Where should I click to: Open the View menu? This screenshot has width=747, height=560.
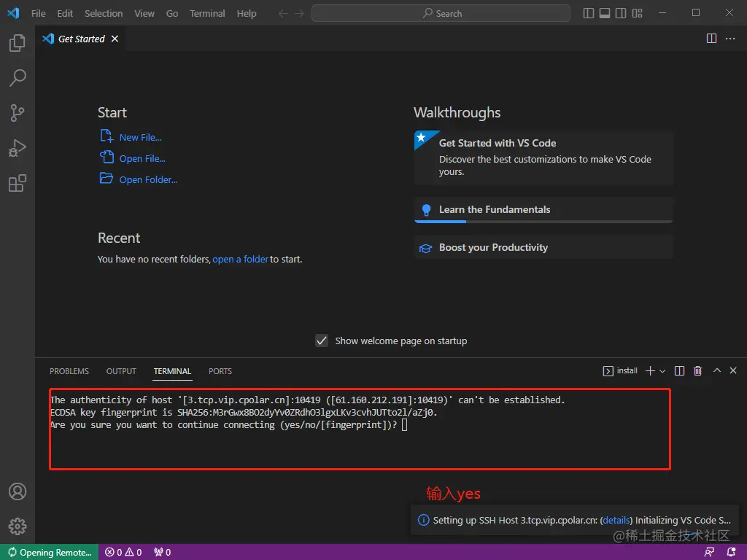[144, 13]
